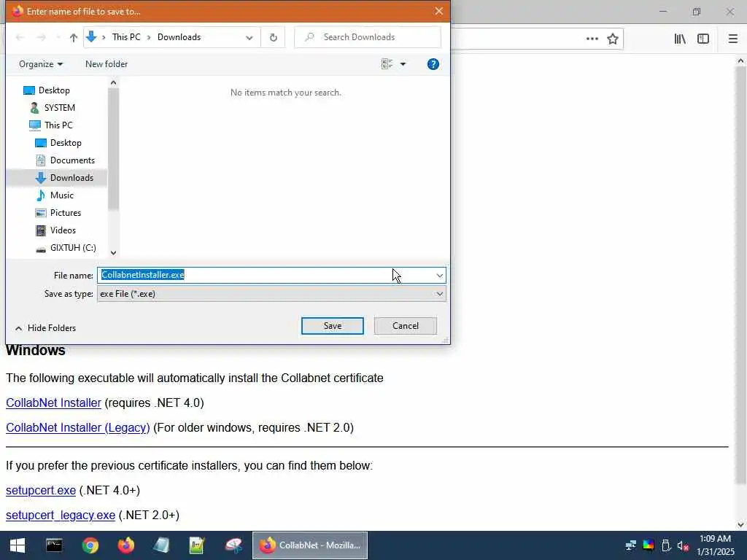Close the save file dialog
Image resolution: width=747 pixels, height=560 pixels.
click(438, 11)
